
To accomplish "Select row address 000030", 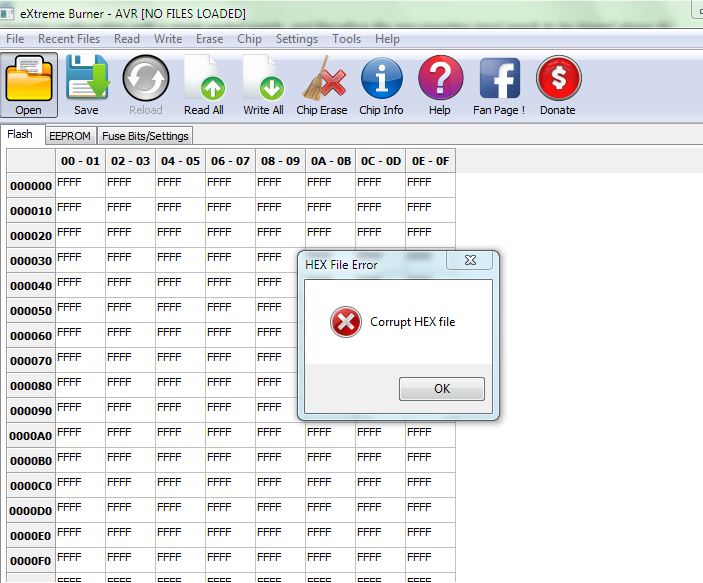I will click(31, 261).
